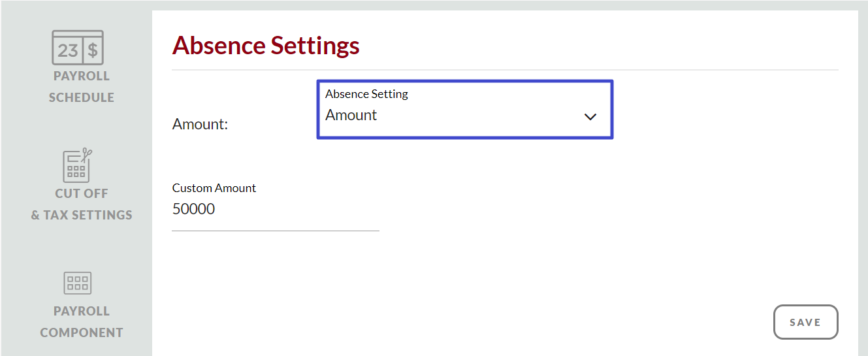Click the Absence Settings page heading
Image resolution: width=868 pixels, height=356 pixels.
pyautogui.click(x=266, y=46)
